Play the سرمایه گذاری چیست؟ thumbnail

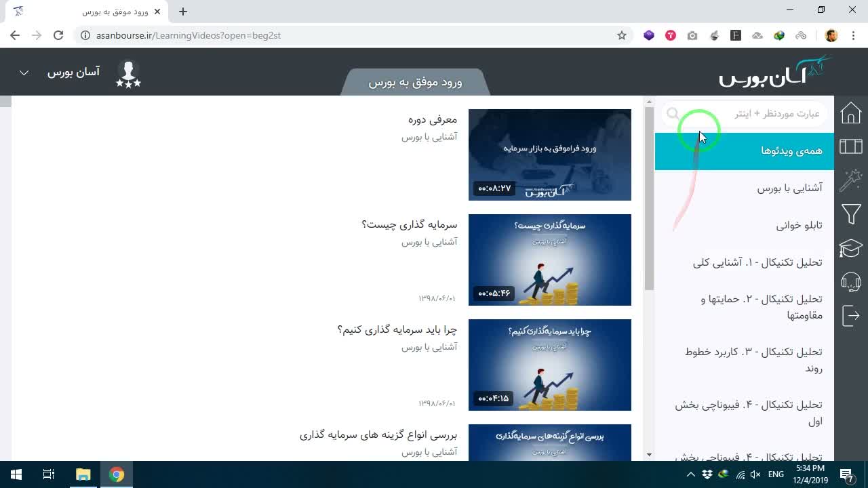click(x=550, y=260)
